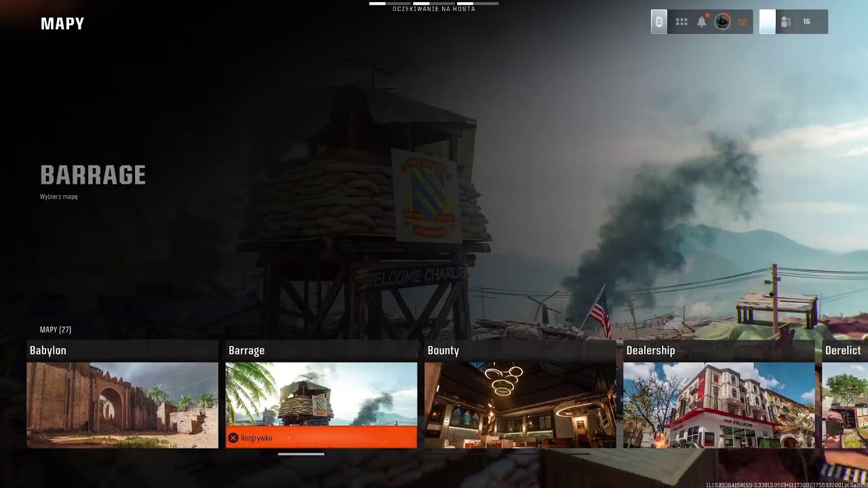Click the MAPY screen heading
This screenshot has height=488, width=868.
pos(62,24)
